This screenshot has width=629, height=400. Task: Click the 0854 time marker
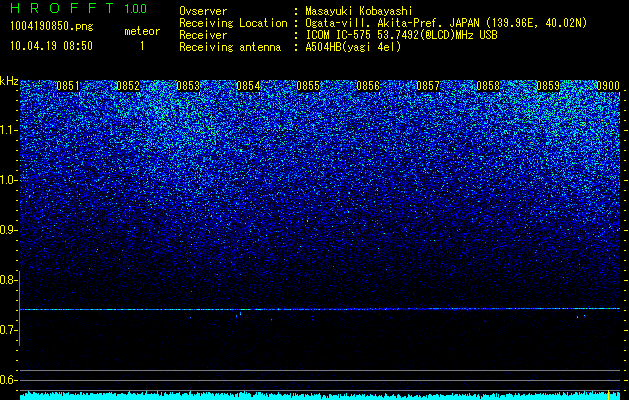[x=248, y=86]
